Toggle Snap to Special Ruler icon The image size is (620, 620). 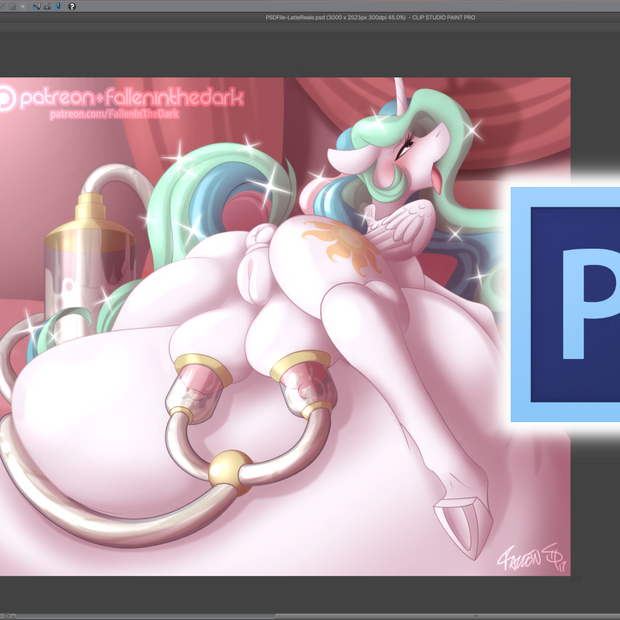tap(47, 6)
